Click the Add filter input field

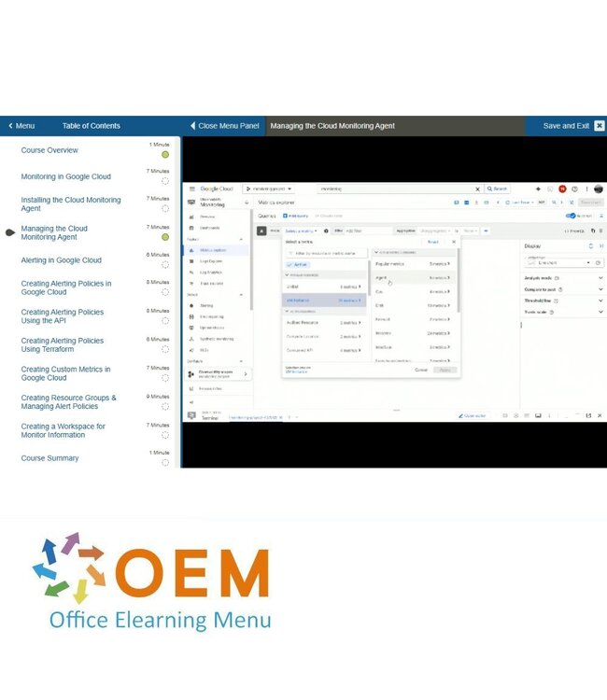(367, 231)
